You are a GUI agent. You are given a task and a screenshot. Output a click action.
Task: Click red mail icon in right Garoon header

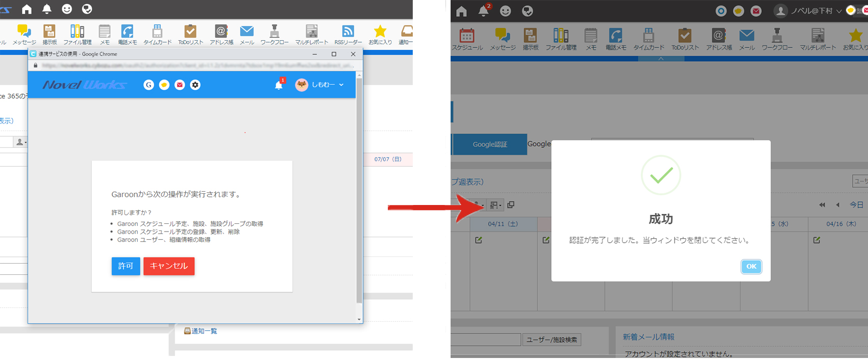coord(756,11)
